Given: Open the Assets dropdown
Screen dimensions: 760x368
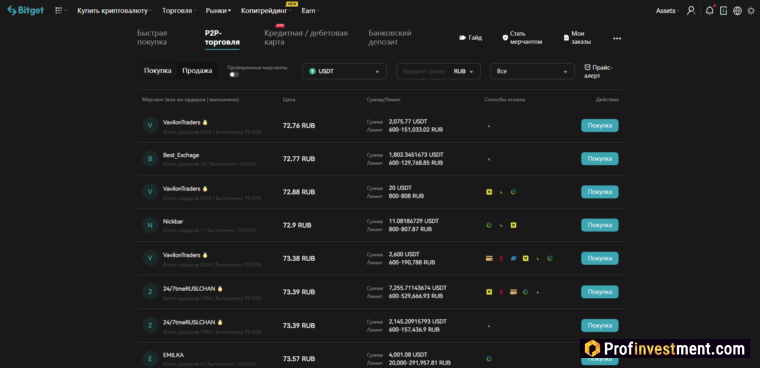Looking at the screenshot, I should tap(667, 11).
